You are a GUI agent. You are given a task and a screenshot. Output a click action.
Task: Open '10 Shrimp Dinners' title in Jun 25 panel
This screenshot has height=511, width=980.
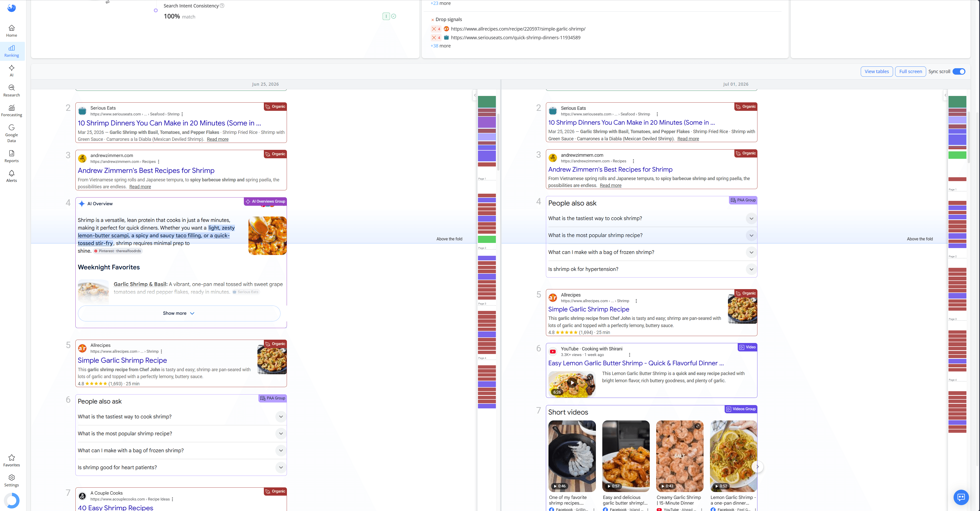click(x=169, y=123)
